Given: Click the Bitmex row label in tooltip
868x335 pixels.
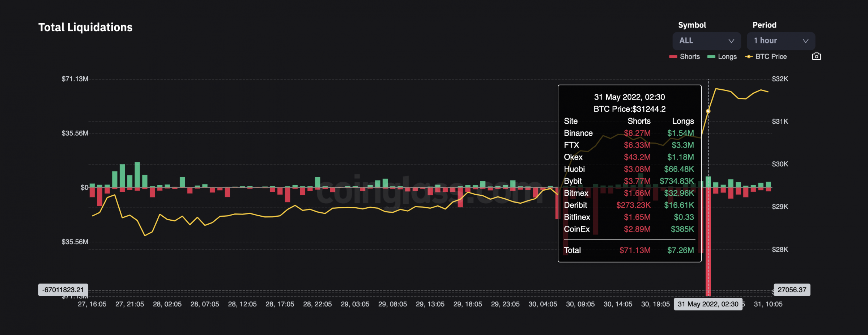Looking at the screenshot, I should point(576,193).
